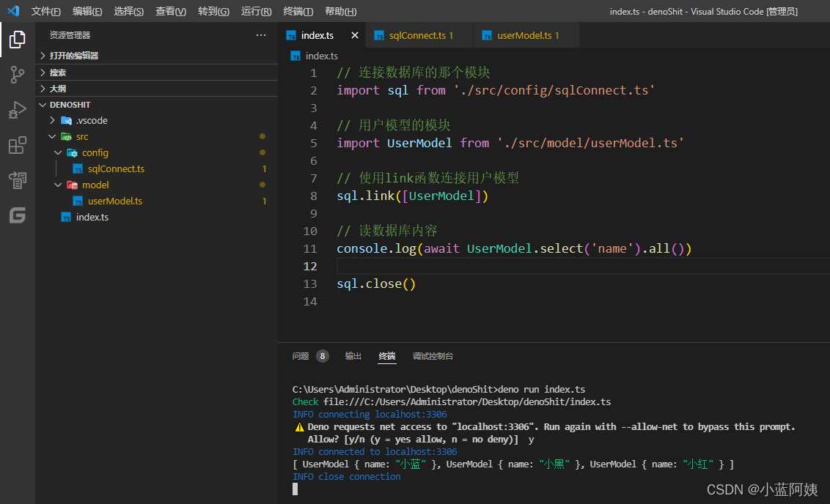Click the resource manager header 资源管理器

(70, 35)
